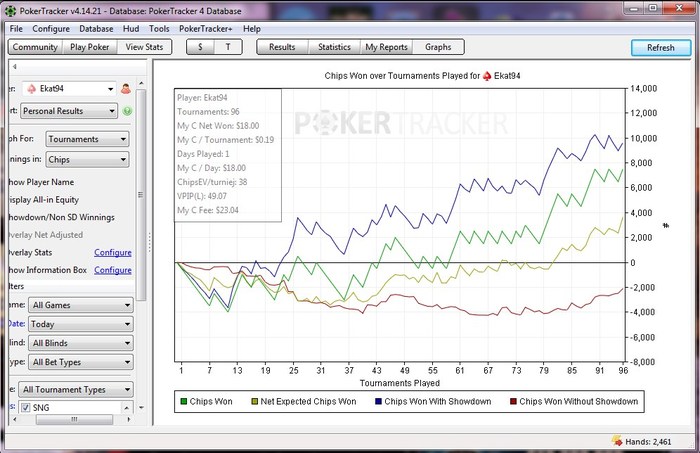The image size is (700, 453).
Task: Click the sidebar vertical scrollbar thumb
Action: pos(141,195)
